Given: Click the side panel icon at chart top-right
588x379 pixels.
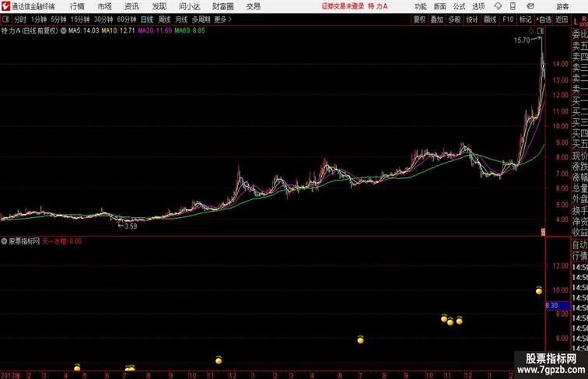Looking at the screenshot, I should click(540, 31).
